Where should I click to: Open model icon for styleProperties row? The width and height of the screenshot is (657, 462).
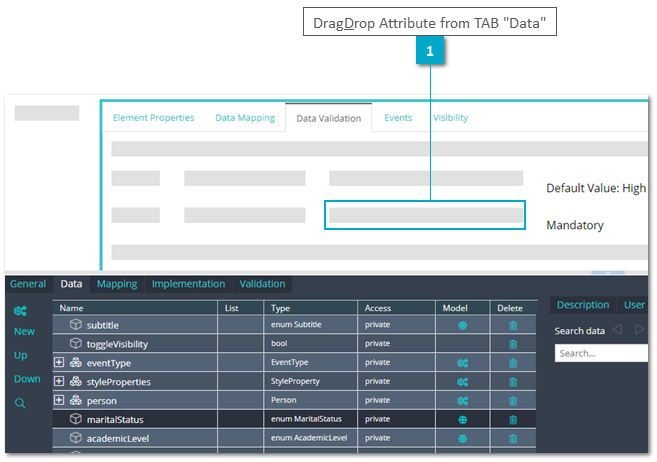coord(463,382)
